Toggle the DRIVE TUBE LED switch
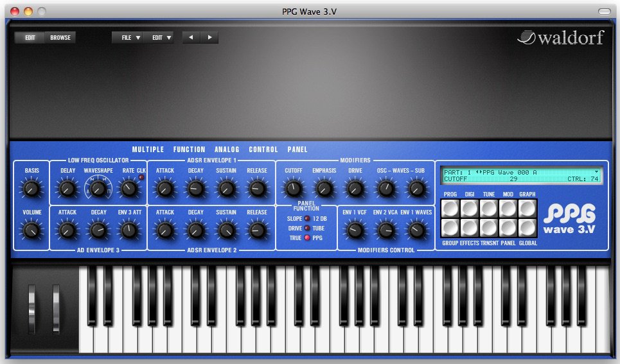Screen dimensions: 620x364 pyautogui.click(x=306, y=229)
